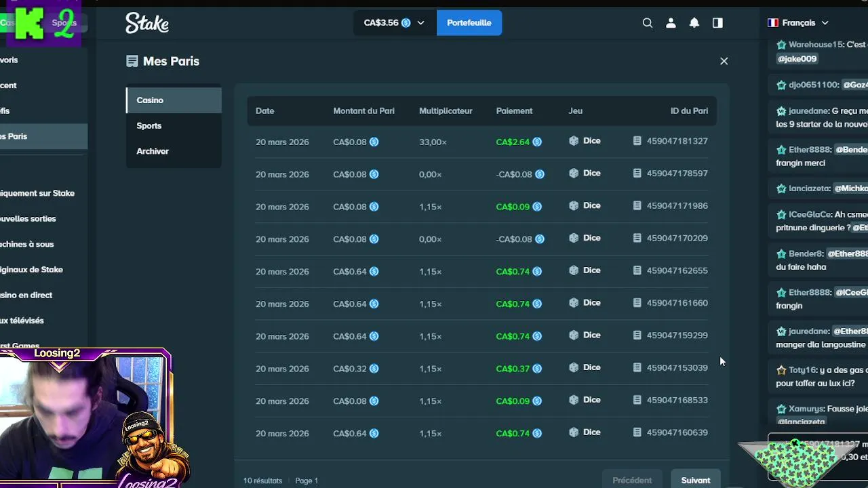868x488 pixels.
Task: Click the 10 résultats label
Action: pyautogui.click(x=263, y=481)
